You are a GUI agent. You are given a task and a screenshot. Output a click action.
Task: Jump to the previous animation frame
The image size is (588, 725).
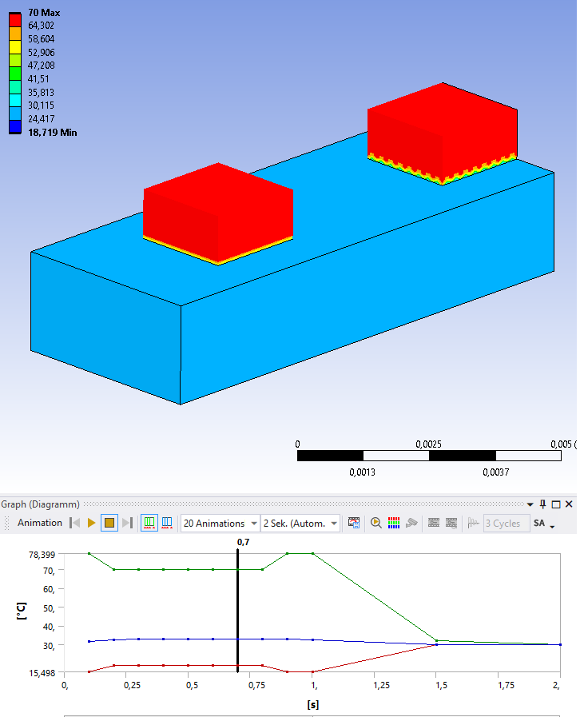[75, 523]
